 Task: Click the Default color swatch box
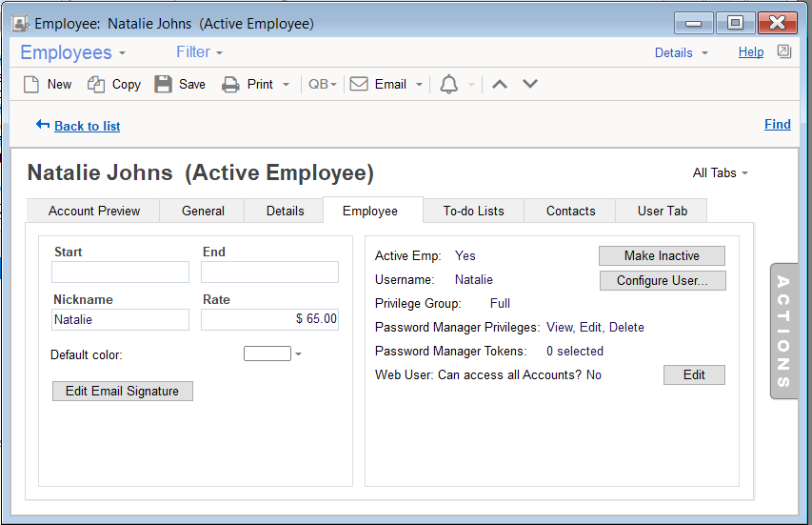267,353
